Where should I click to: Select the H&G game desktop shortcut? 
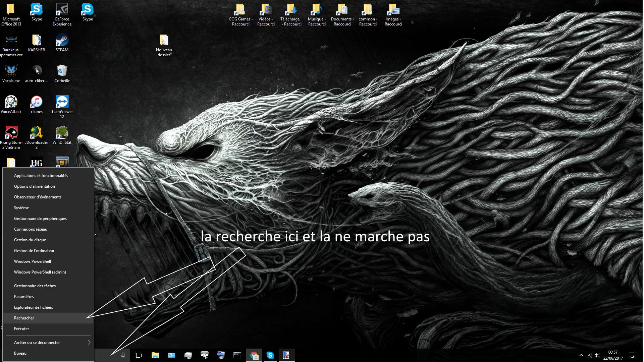[37, 162]
